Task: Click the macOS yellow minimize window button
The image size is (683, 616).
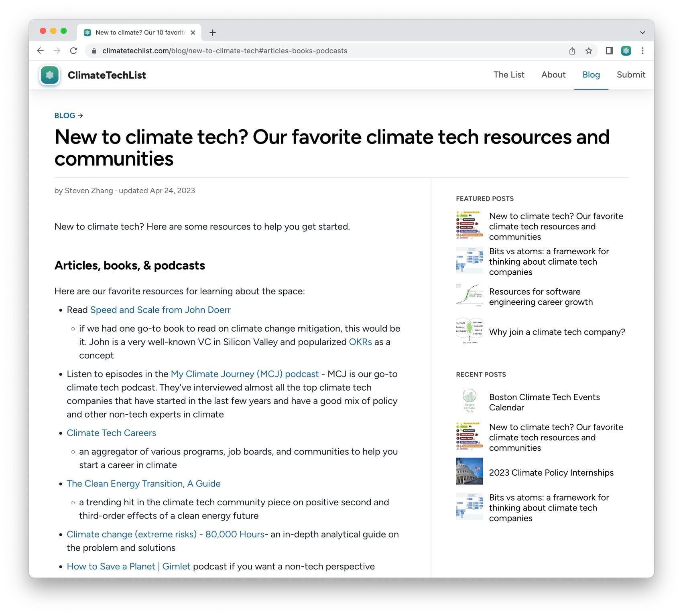Action: point(53,31)
